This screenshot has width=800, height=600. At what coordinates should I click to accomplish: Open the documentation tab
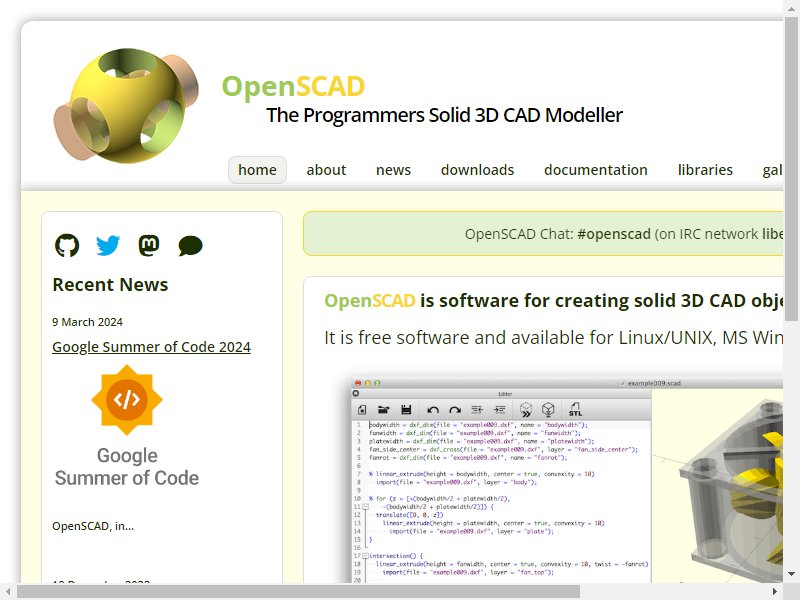click(x=595, y=170)
